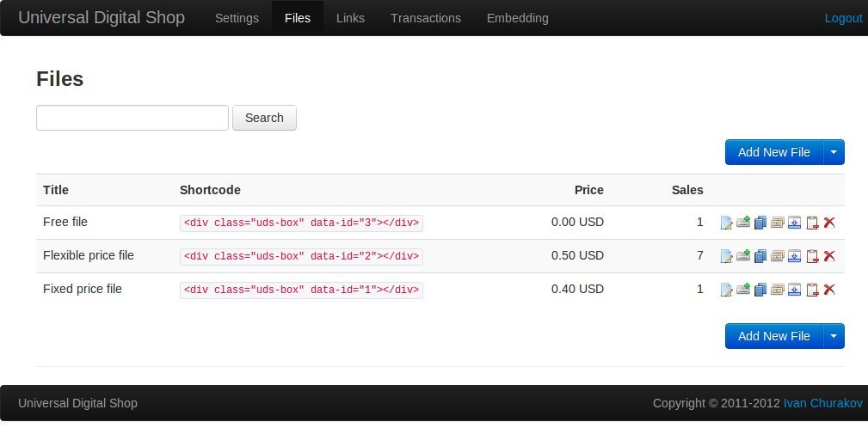Switch to the Transactions tab

[426, 18]
